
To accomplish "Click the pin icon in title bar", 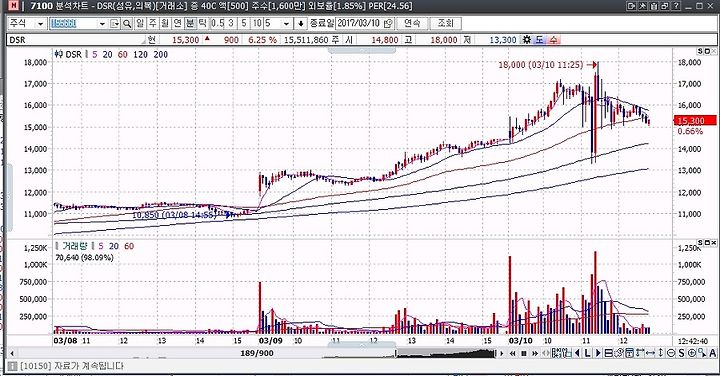I will 643,6.
